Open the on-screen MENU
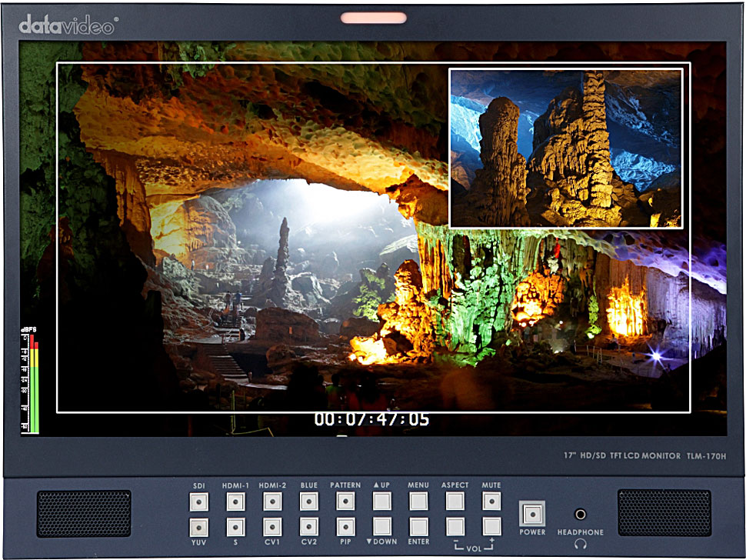The width and height of the screenshot is (746, 560). [x=418, y=502]
